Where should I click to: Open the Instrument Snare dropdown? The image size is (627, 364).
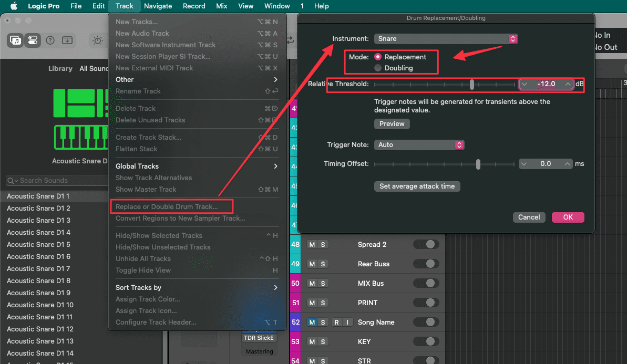click(x=446, y=39)
